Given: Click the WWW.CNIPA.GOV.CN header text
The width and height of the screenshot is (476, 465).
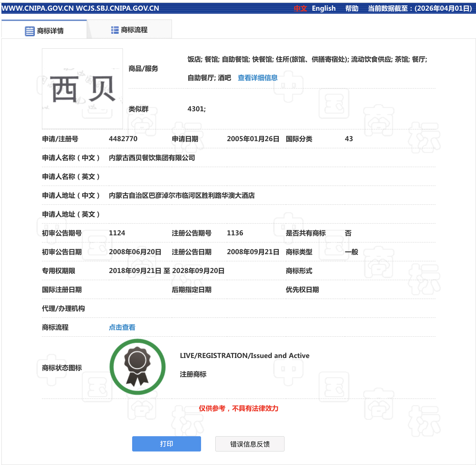Looking at the screenshot, I should 37,8.
